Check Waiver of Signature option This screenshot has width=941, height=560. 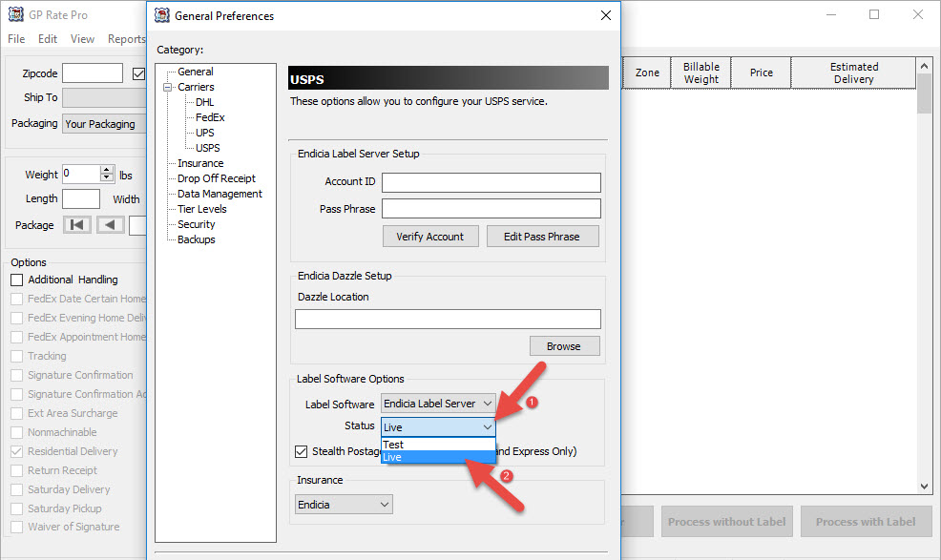tap(17, 527)
